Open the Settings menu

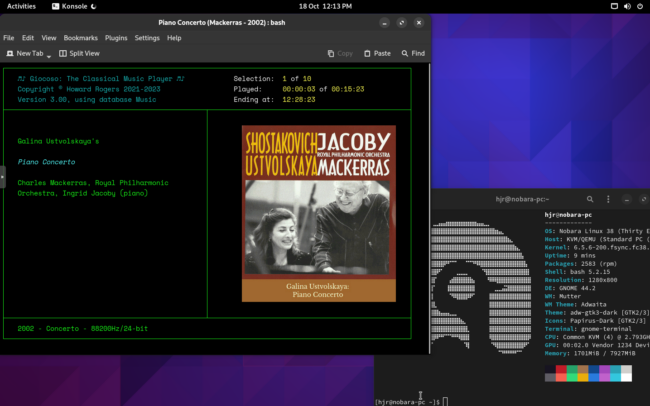pos(147,38)
